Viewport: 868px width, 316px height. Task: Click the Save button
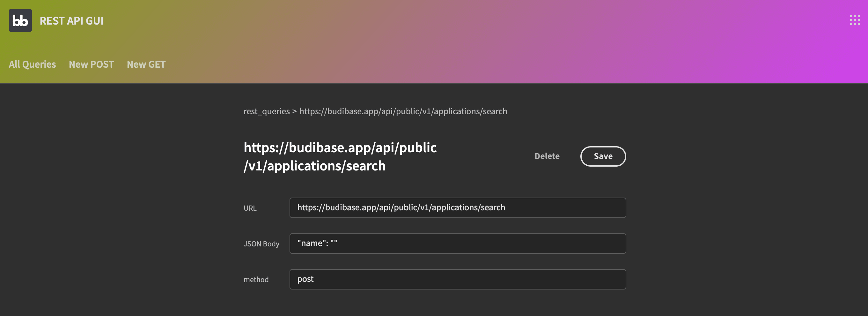[x=603, y=156]
